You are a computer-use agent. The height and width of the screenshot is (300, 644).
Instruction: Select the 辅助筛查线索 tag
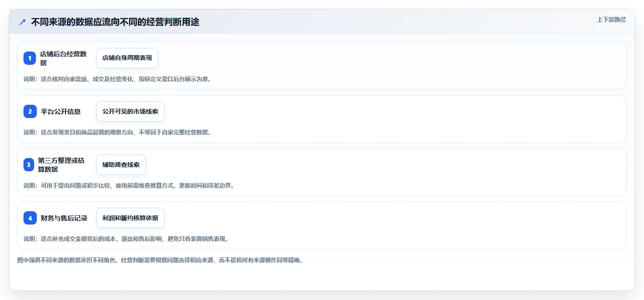(121, 165)
